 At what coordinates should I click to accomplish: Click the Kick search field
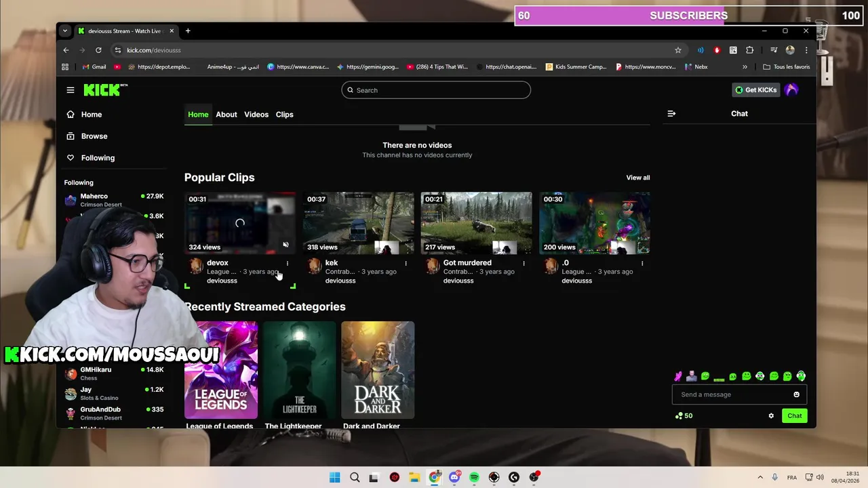coord(436,90)
